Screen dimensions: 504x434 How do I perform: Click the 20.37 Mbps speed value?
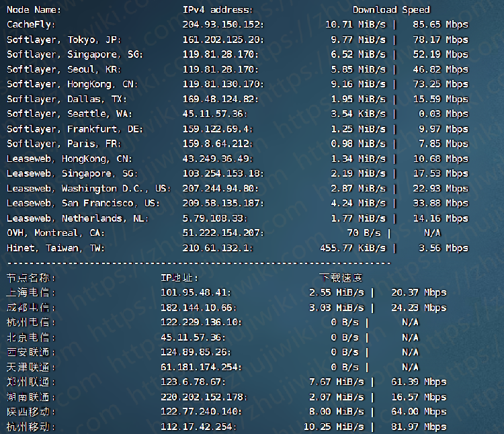click(x=419, y=293)
